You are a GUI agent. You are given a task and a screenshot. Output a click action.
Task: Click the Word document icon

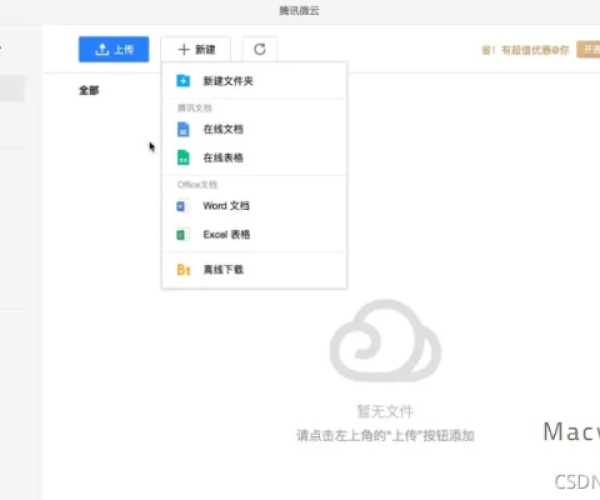[x=183, y=206]
